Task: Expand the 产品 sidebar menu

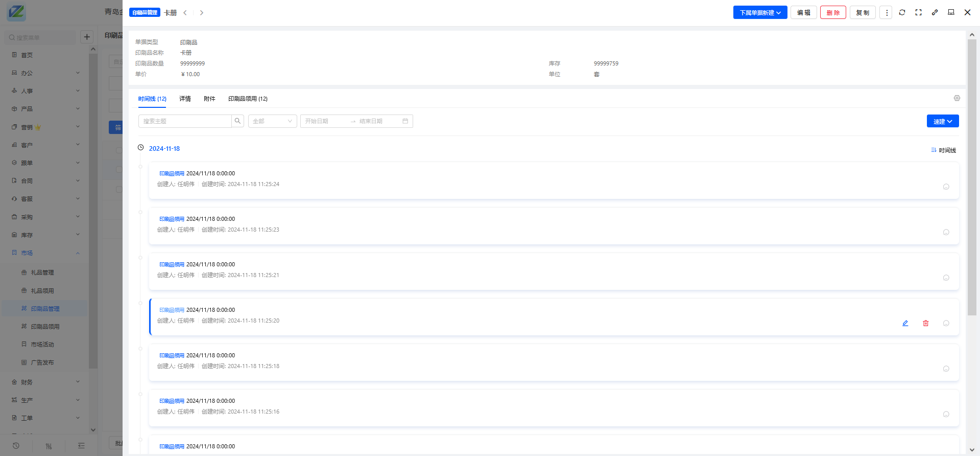Action: [x=45, y=109]
